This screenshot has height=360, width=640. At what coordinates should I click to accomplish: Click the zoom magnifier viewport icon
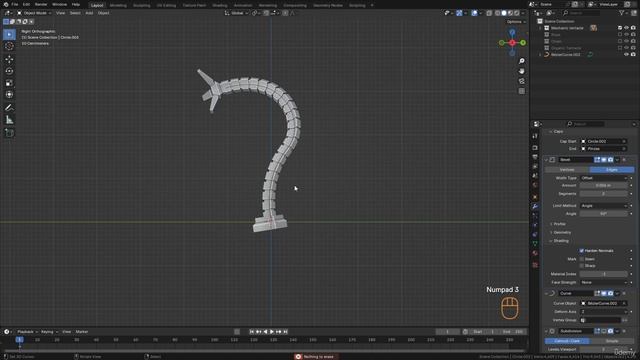pos(522,61)
